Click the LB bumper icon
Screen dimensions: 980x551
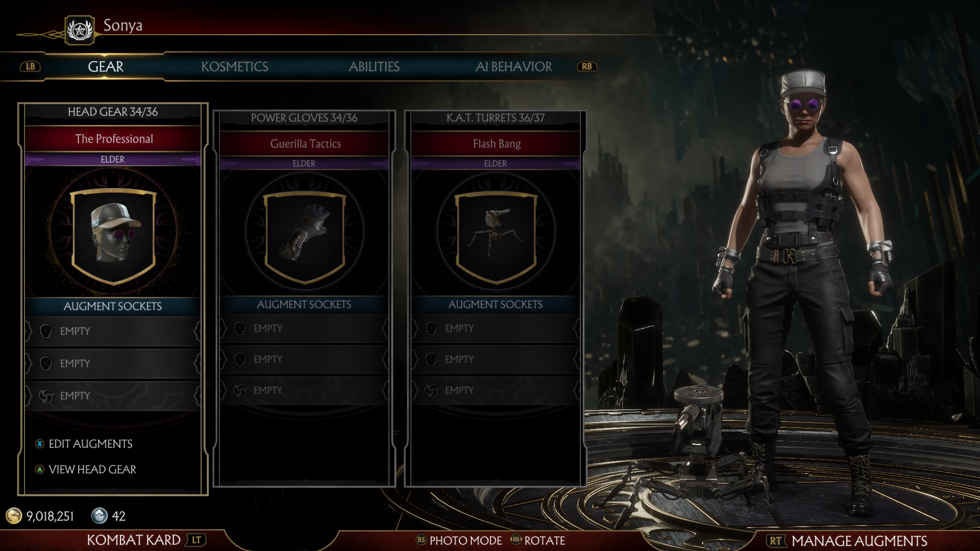click(31, 66)
